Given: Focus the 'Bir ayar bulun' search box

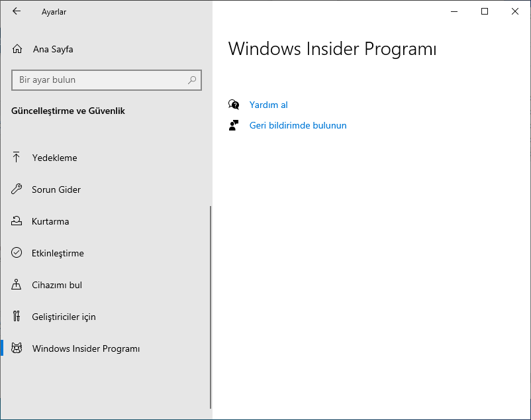Looking at the screenshot, I should click(107, 80).
